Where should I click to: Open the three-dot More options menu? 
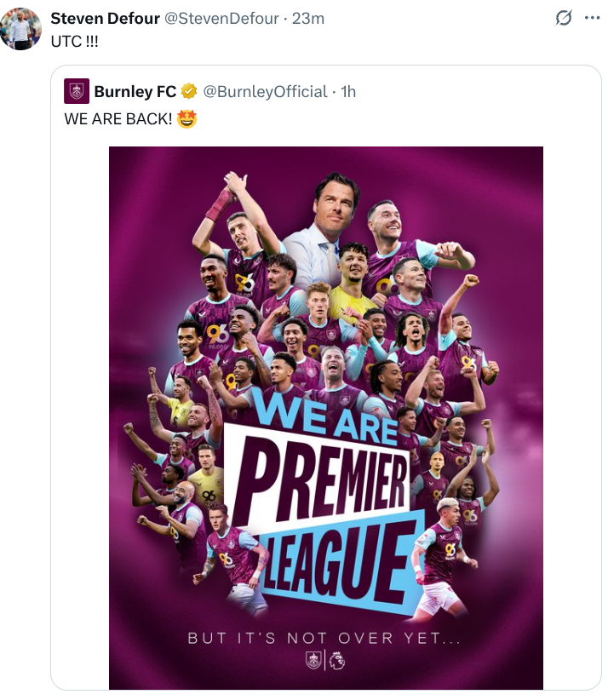[x=592, y=18]
